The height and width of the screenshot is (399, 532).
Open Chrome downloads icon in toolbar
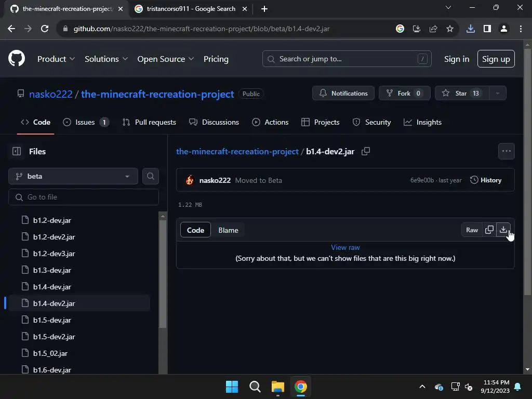[470, 29]
